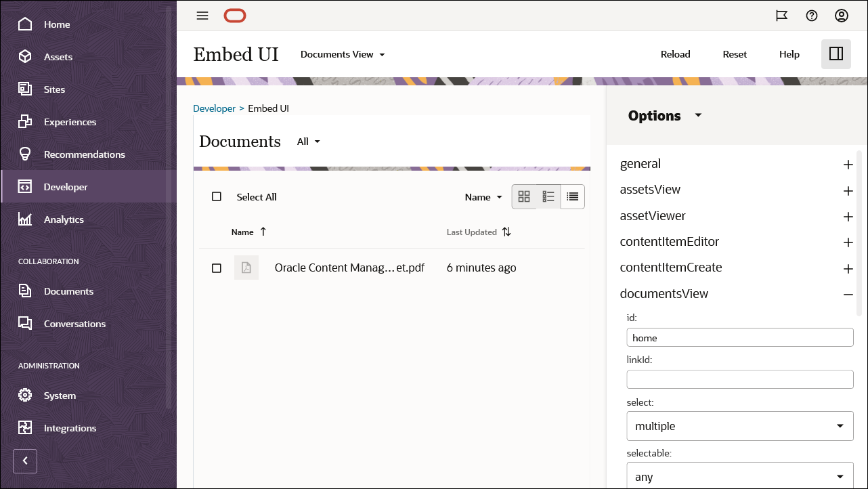Image resolution: width=868 pixels, height=489 pixels.
Task: Open the Assets section in sidebar
Action: 58,57
